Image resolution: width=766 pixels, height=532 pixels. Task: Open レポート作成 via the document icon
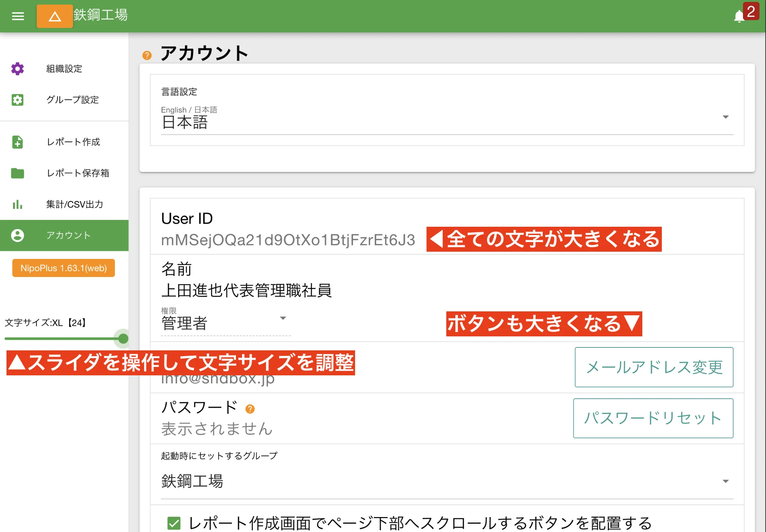17,142
